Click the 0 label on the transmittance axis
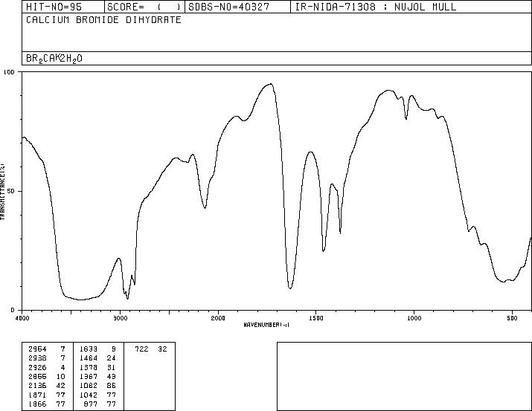This screenshot has height=411, width=532. (13, 310)
